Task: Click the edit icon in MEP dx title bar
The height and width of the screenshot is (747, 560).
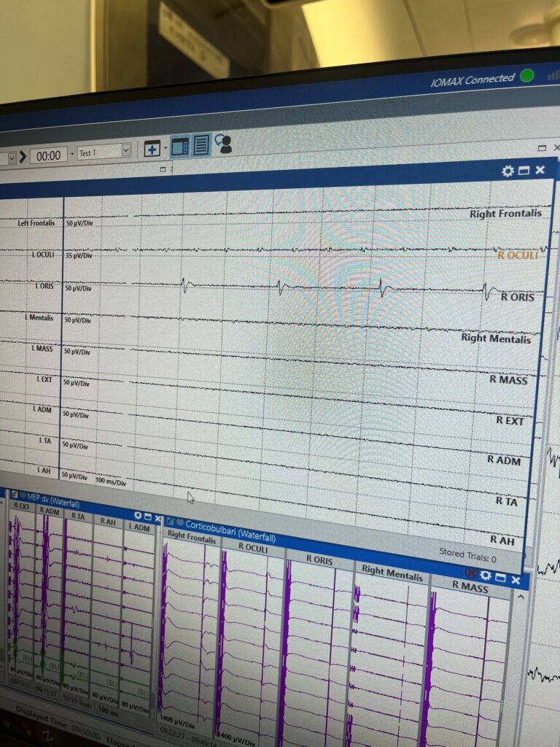Action: tap(15, 495)
